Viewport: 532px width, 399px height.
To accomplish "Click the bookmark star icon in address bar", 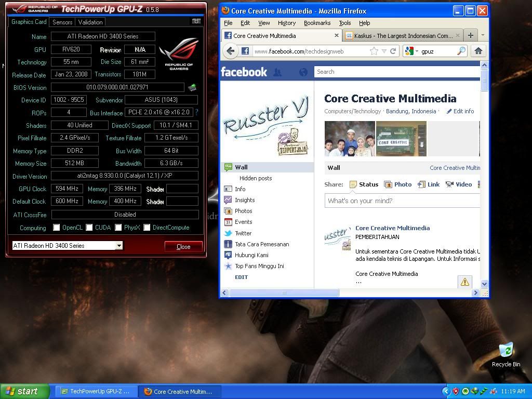I will coord(374,51).
